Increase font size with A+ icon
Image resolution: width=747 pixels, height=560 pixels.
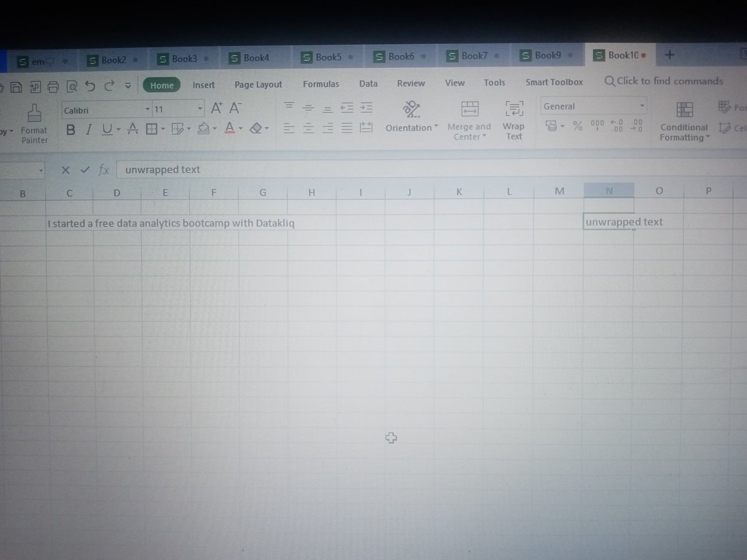(217, 108)
